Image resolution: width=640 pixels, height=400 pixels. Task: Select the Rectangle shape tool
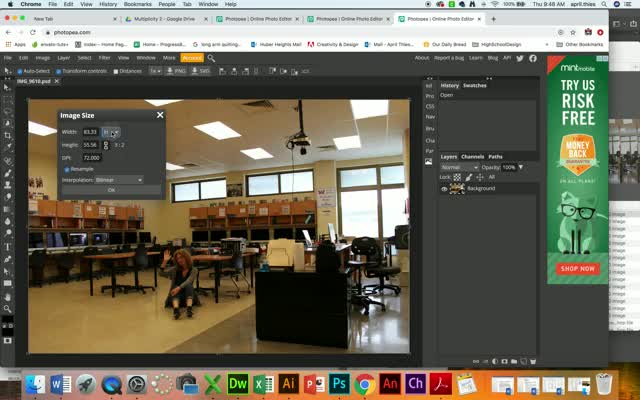click(x=7, y=283)
